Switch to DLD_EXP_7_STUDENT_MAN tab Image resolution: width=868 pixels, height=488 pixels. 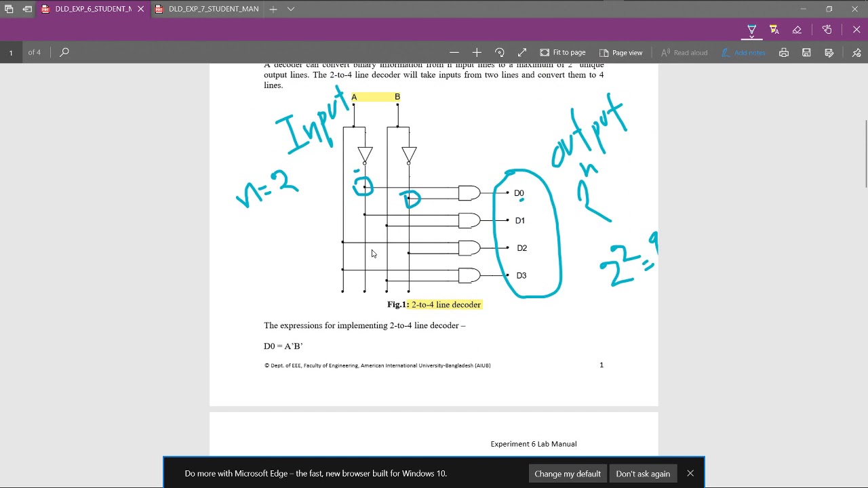pos(206,9)
